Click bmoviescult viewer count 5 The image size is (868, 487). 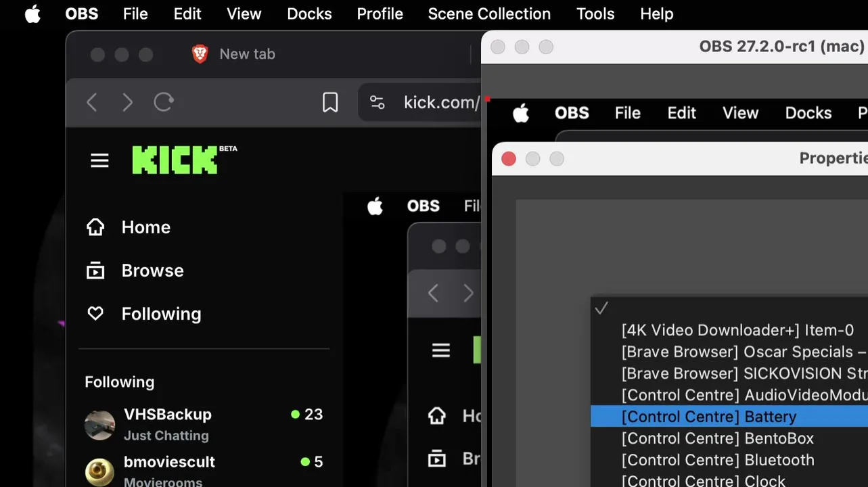point(318,462)
